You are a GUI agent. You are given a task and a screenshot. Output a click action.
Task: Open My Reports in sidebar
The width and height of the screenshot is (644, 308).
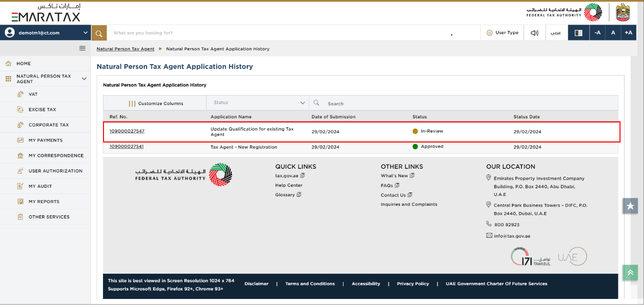pyautogui.click(x=44, y=202)
